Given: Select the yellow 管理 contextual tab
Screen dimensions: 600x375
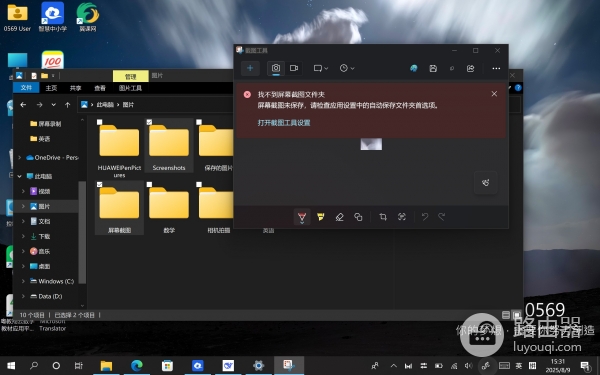Looking at the screenshot, I should point(130,76).
